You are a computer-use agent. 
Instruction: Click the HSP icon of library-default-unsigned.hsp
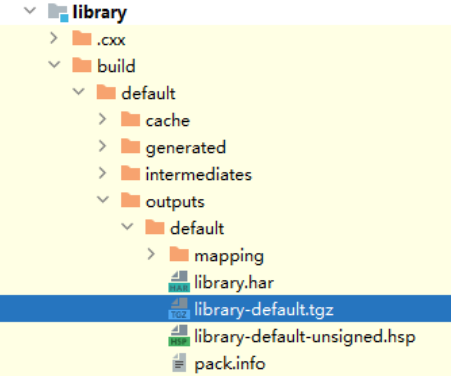coord(179,336)
